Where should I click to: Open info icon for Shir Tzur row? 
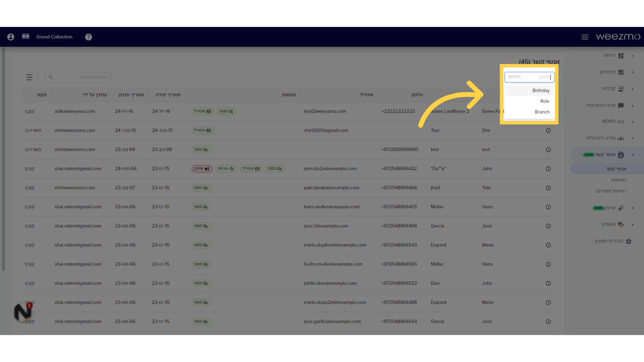click(548, 131)
